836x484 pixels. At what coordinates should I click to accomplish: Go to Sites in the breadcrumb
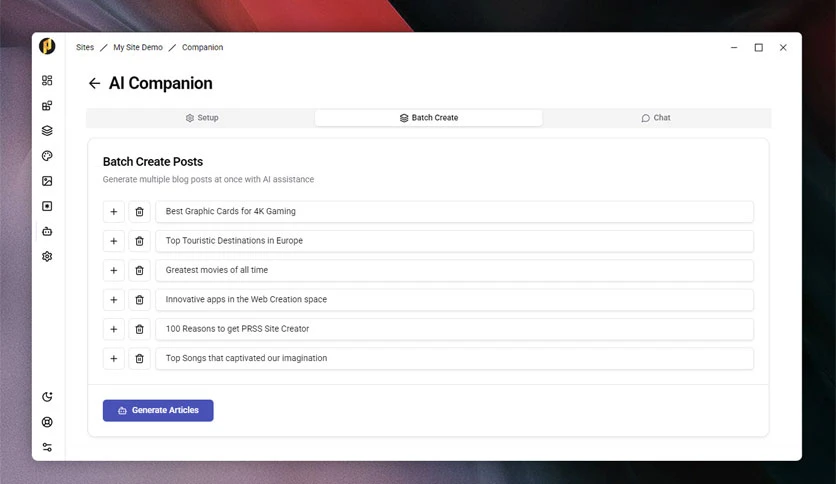tap(85, 47)
